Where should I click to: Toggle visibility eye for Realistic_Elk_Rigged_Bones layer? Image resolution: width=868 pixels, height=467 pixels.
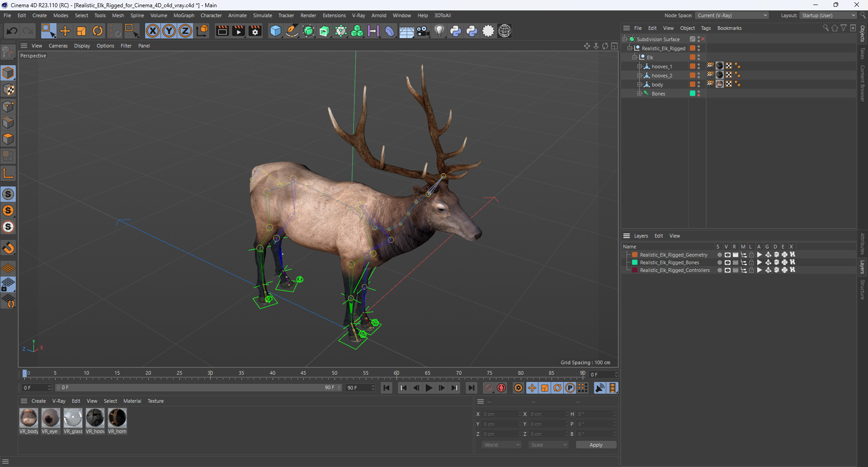click(x=727, y=262)
